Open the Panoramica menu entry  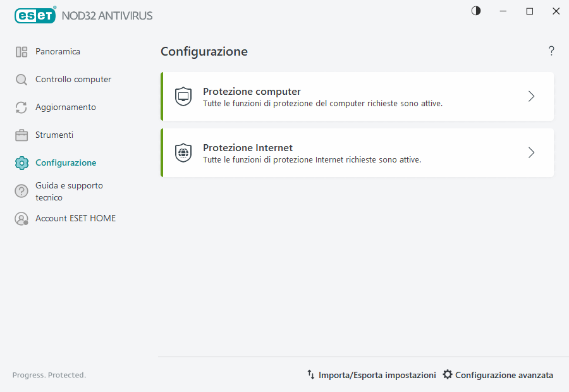pos(57,51)
